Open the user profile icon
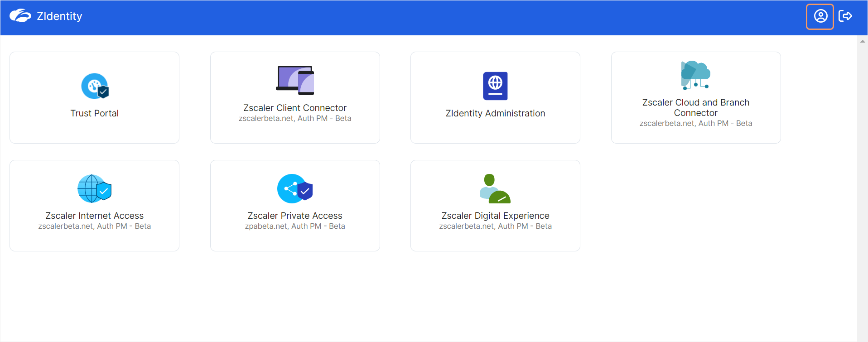This screenshot has width=868, height=342. (x=820, y=16)
